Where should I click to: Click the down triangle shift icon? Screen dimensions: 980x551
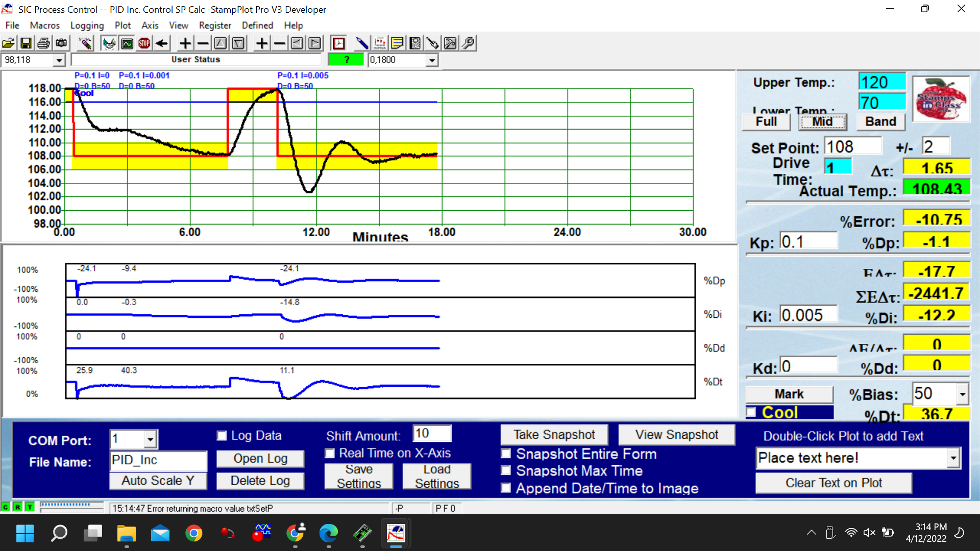pyautogui.click(x=238, y=43)
